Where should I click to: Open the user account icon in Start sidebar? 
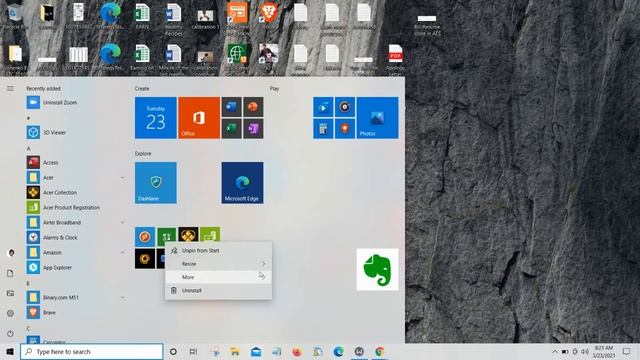(11, 253)
